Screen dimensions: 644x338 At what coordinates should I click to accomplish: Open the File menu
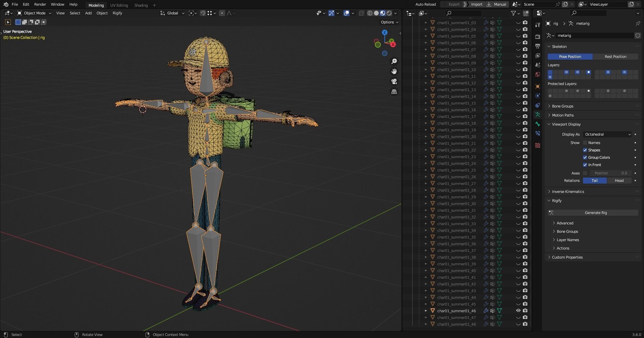point(15,4)
